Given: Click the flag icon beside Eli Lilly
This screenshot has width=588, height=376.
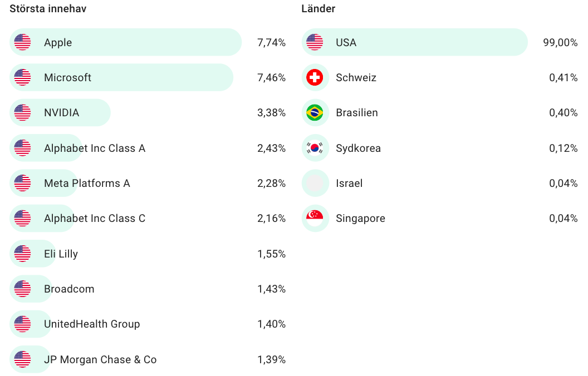Looking at the screenshot, I should pos(23,254).
